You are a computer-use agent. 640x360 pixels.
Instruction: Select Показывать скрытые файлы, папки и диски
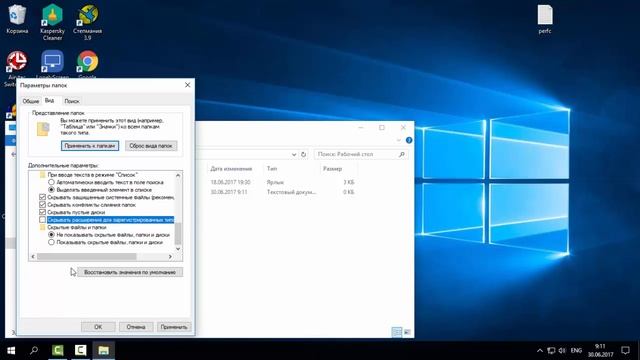51,242
